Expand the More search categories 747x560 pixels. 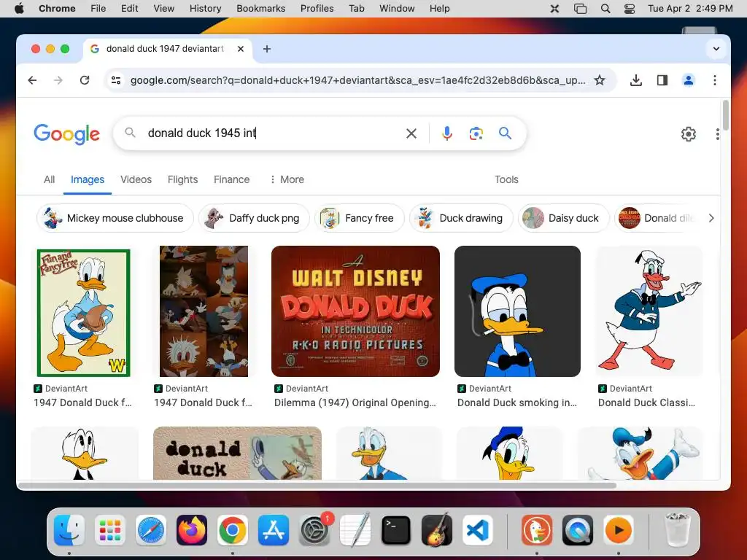[x=287, y=179]
